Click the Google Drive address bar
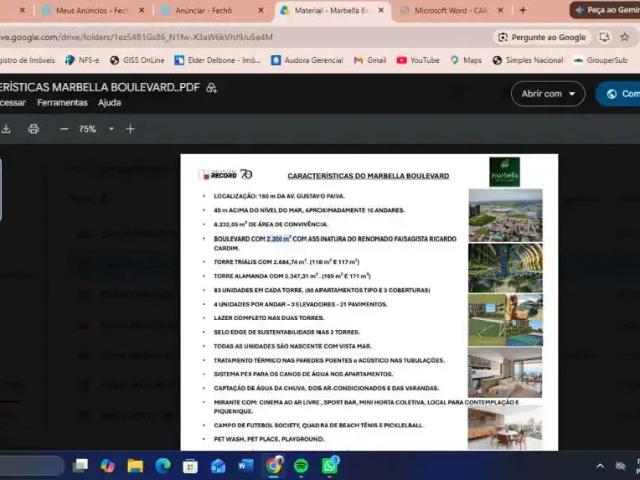640x480 pixels. 245,37
